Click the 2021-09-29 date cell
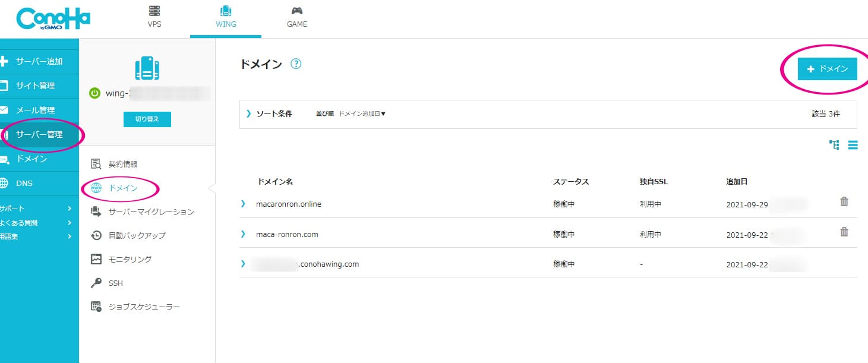This screenshot has width=868, height=363. pyautogui.click(x=747, y=204)
